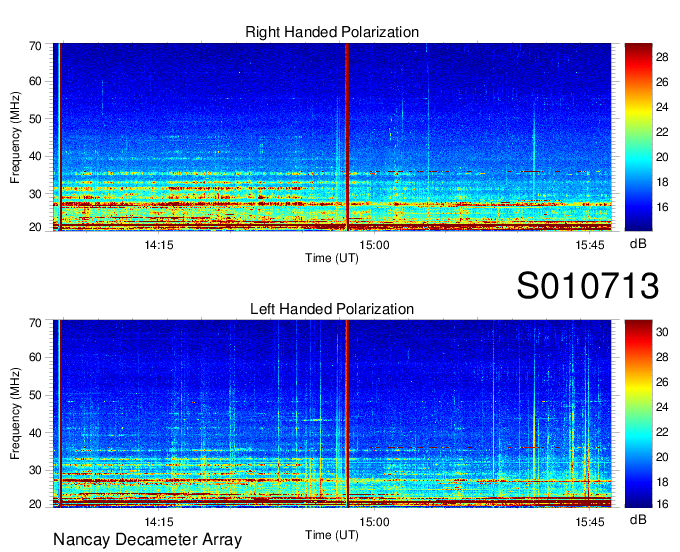Click the 16 dB value on upper colorbar
The width and height of the screenshot is (680, 552).
pyautogui.click(x=662, y=207)
